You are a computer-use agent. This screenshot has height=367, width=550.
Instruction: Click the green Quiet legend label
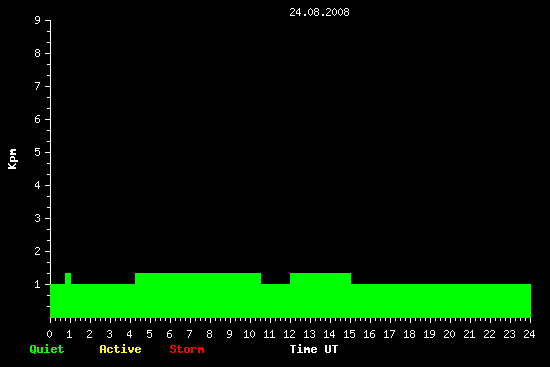pyautogui.click(x=47, y=349)
